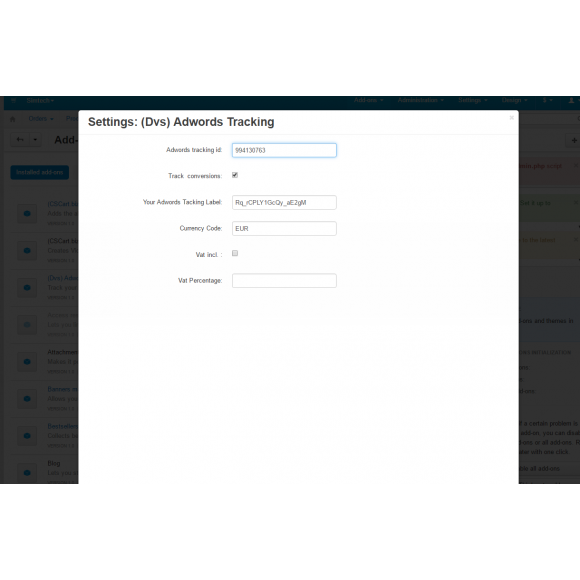Open the Attachments add-on entry

click(x=63, y=352)
